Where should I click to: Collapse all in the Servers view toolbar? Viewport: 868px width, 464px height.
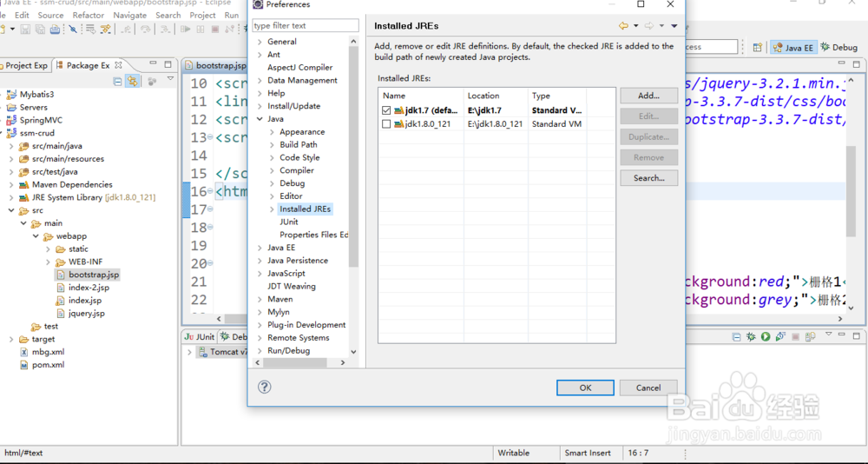click(x=736, y=336)
